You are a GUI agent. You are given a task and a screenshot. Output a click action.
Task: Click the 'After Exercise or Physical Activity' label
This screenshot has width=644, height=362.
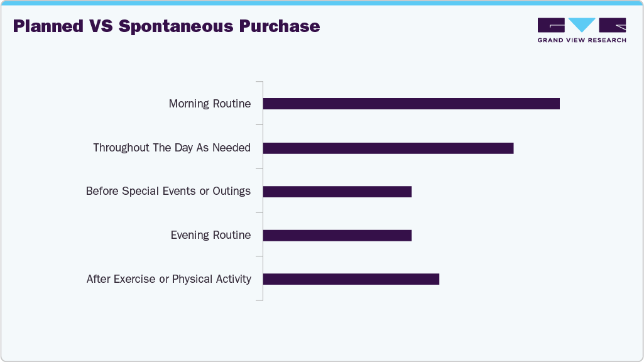[168, 279]
